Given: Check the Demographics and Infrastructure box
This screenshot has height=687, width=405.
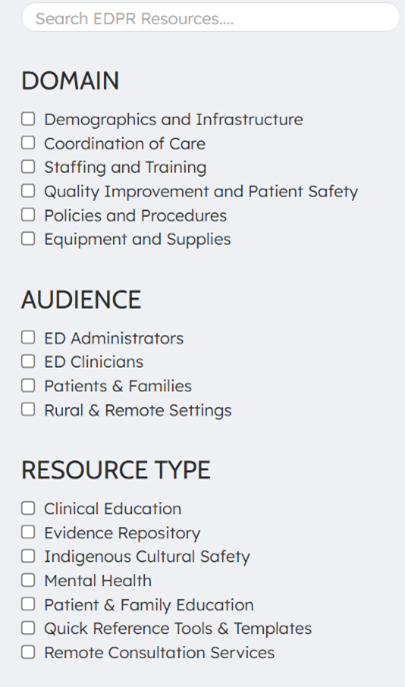Looking at the screenshot, I should tap(28, 119).
